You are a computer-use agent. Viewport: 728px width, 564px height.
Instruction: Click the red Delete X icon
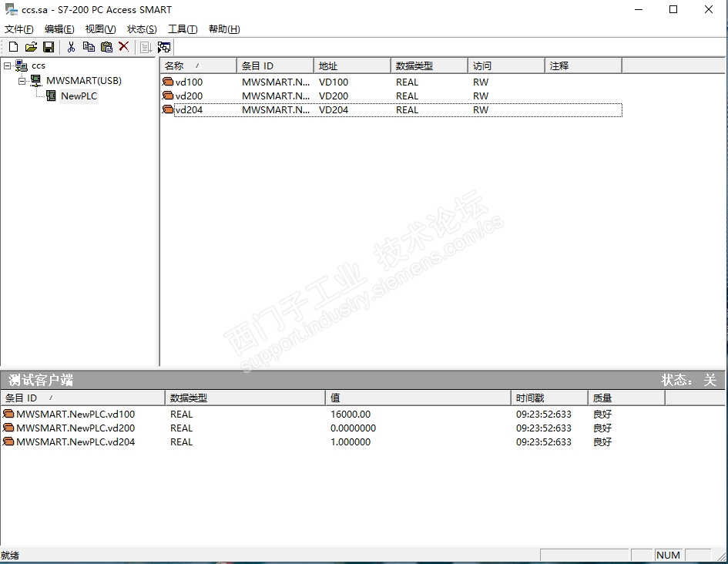(x=123, y=46)
